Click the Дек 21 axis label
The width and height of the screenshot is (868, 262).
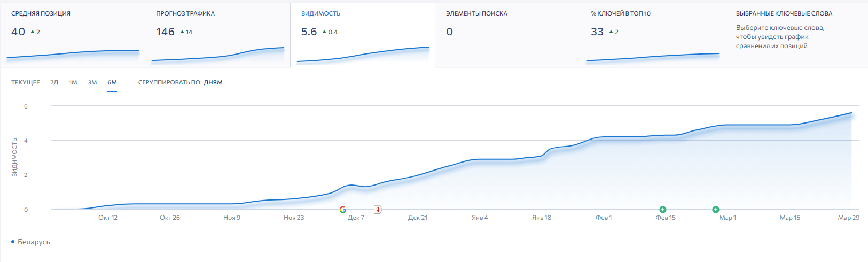point(418,218)
